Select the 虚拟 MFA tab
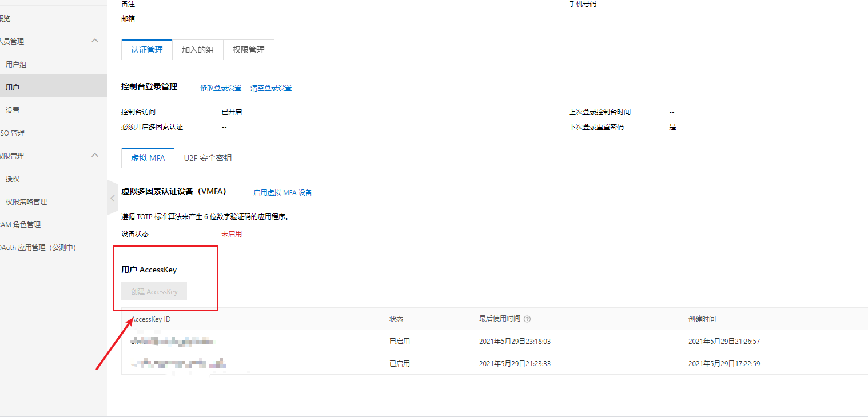 pos(148,158)
